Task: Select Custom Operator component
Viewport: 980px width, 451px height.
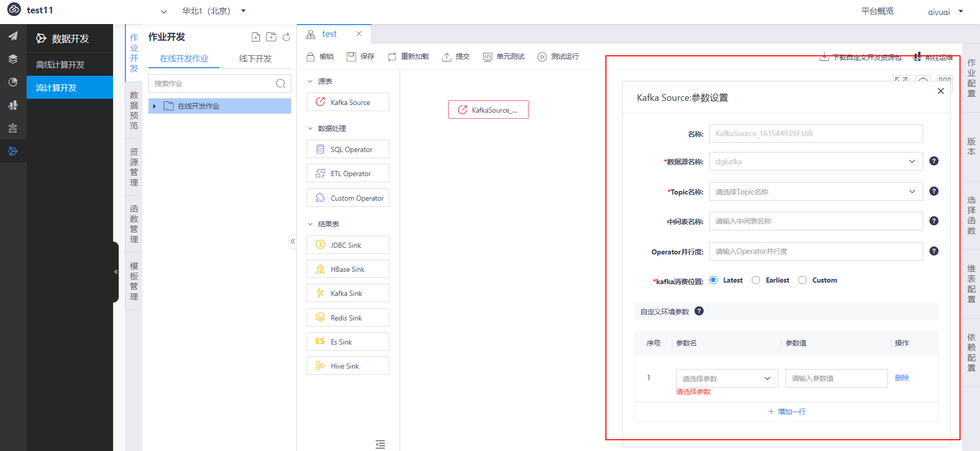Action: click(x=348, y=198)
